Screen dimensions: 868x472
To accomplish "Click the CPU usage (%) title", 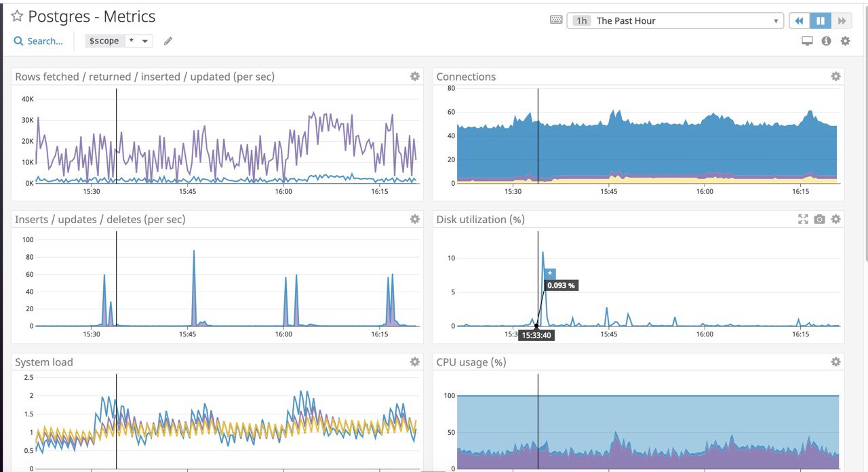I will [471, 362].
